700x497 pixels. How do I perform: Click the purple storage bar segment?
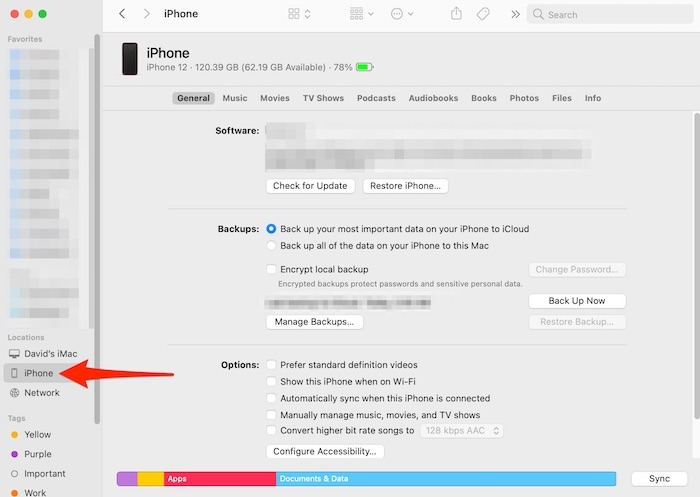[127, 479]
